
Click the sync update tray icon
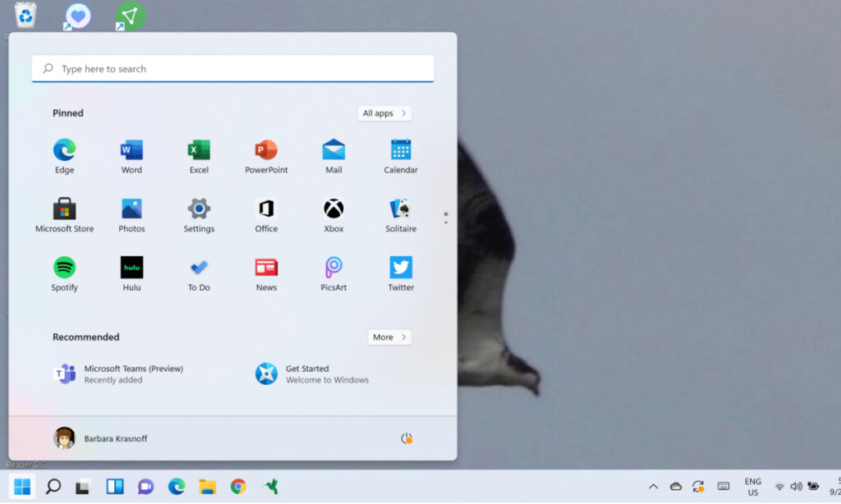pos(698,486)
